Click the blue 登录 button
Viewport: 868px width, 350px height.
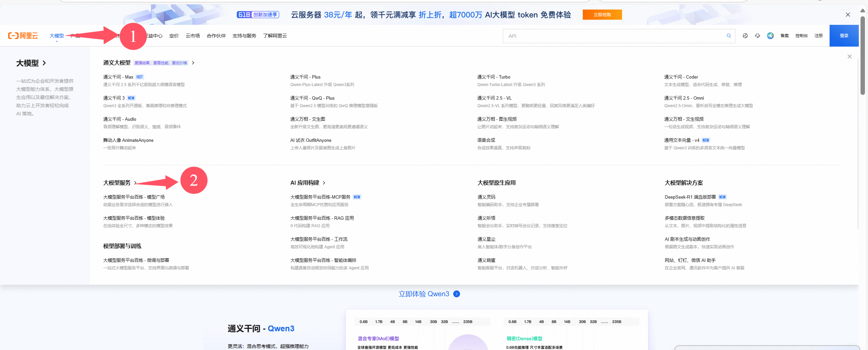pyautogui.click(x=844, y=36)
